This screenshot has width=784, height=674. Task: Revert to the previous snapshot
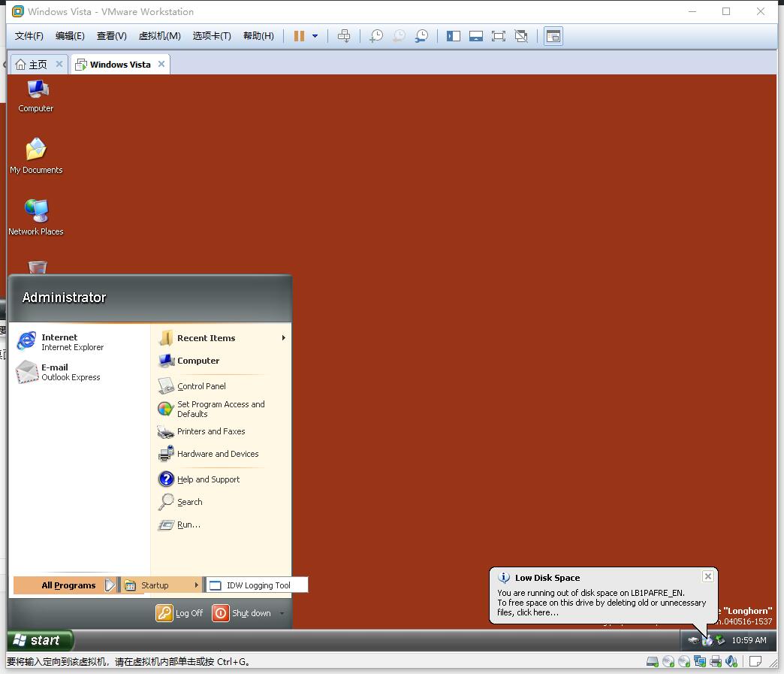point(399,36)
